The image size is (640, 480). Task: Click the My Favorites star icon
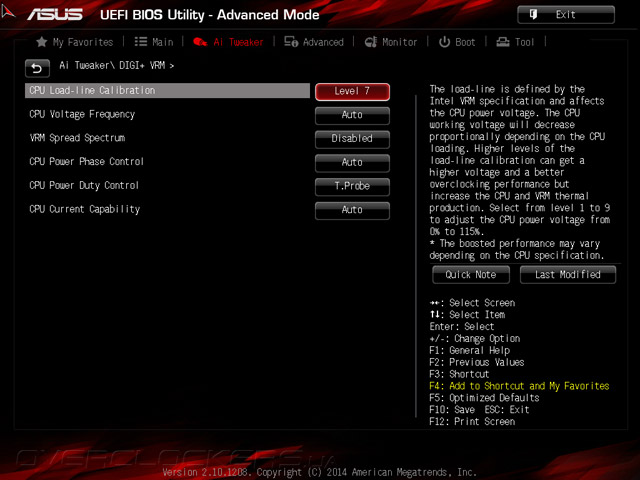[x=42, y=42]
